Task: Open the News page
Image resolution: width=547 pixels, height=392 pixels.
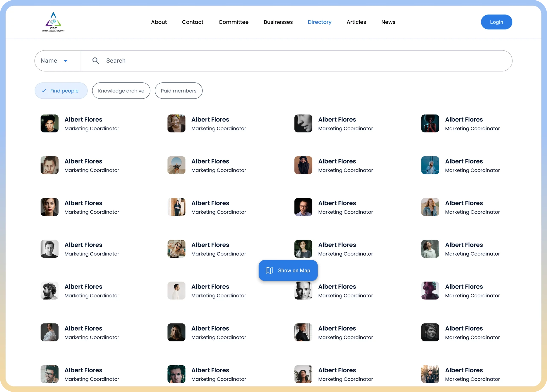Action: click(388, 22)
